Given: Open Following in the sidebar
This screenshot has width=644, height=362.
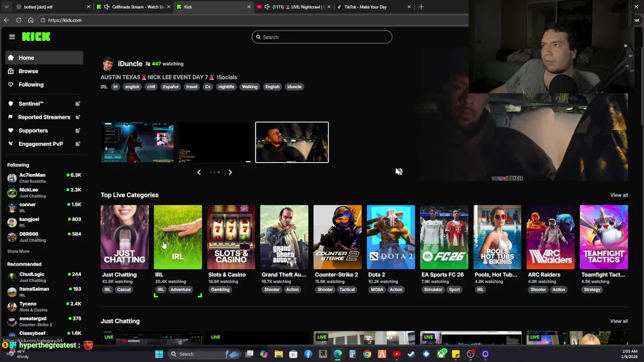Looking at the screenshot, I should tap(44, 85).
